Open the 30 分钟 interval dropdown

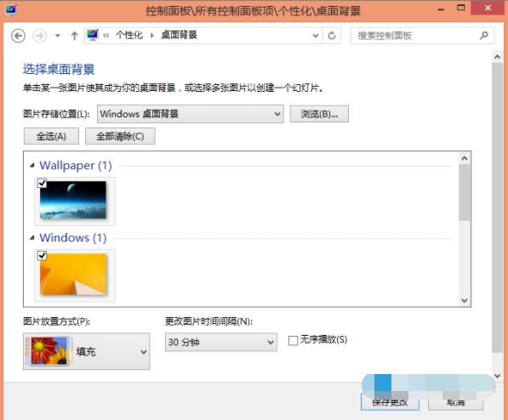(x=221, y=343)
